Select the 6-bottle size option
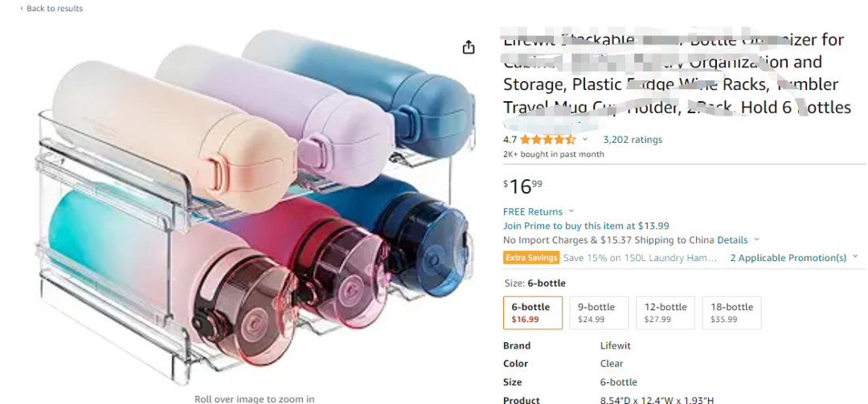This screenshot has height=404, width=868. 530,312
